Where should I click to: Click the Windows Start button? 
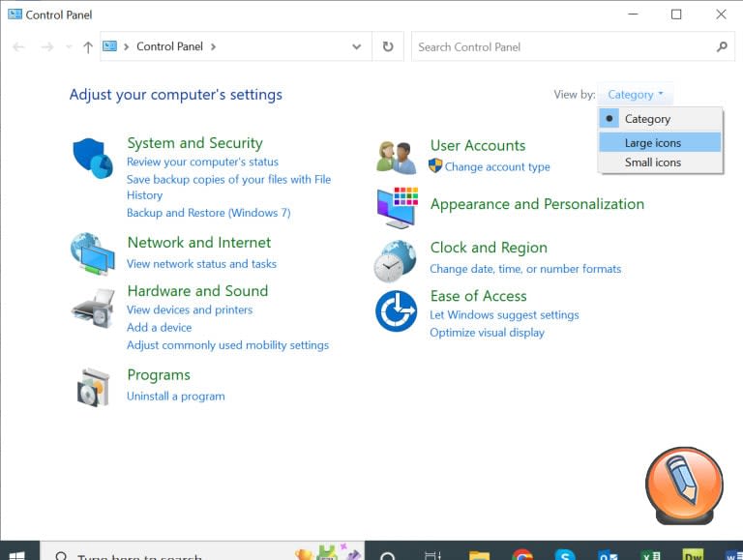click(17, 555)
